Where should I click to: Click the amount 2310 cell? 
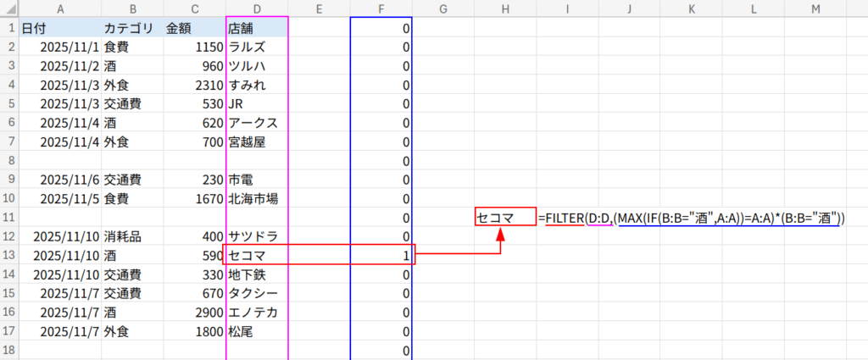[192, 85]
